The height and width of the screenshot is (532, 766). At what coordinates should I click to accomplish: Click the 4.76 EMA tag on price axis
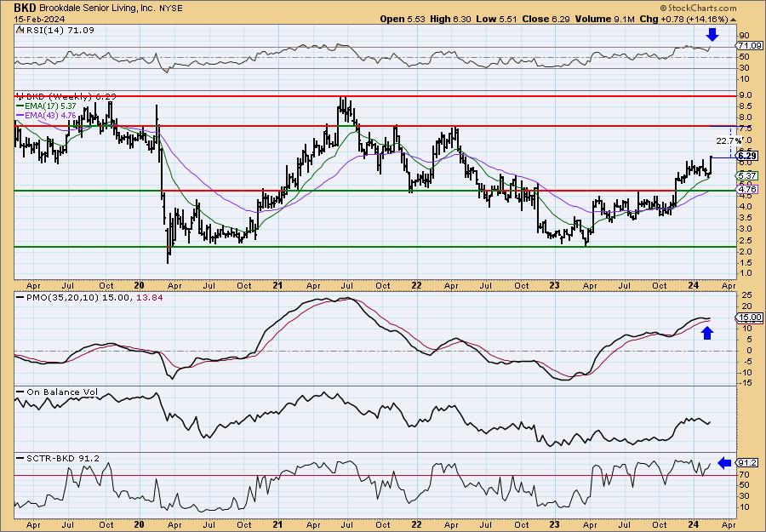[748, 189]
